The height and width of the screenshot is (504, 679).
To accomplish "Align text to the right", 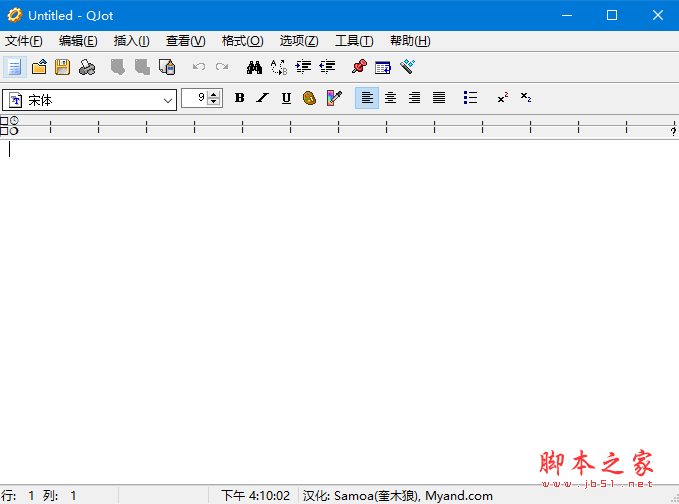I will pos(414,98).
